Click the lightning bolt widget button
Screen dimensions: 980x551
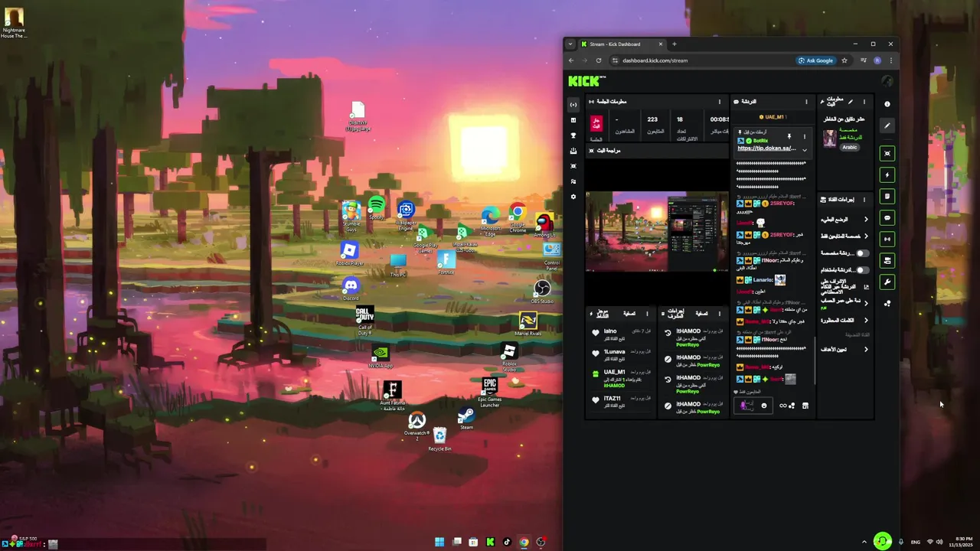[x=887, y=174]
